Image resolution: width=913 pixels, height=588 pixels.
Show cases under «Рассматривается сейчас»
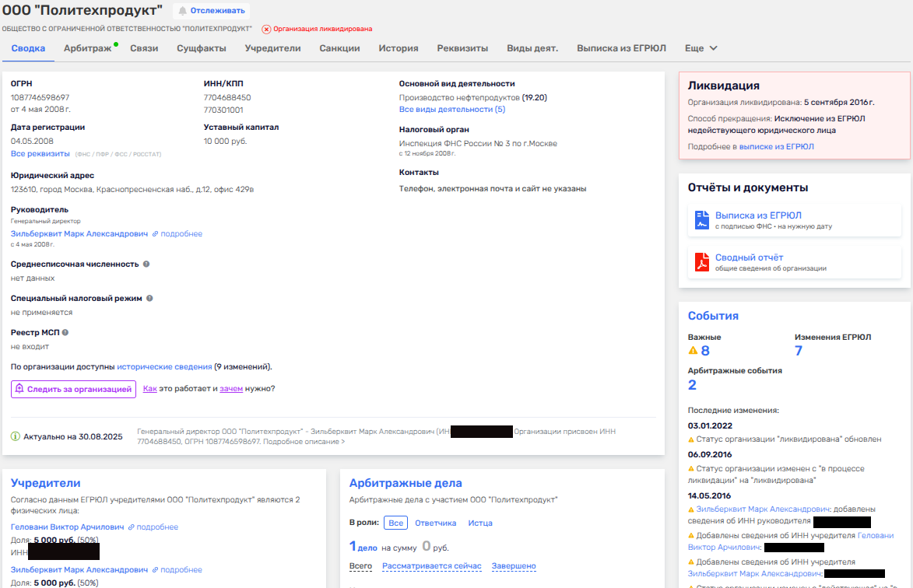click(431, 565)
